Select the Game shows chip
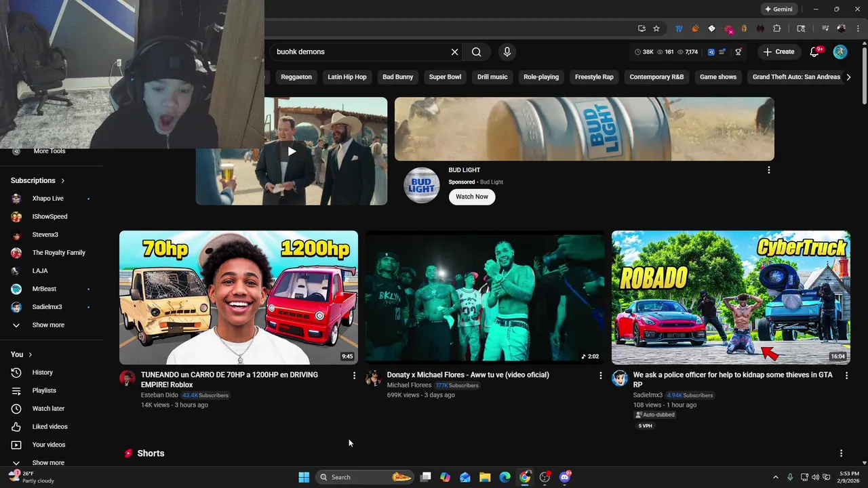Screen dimensions: 868x488 [x=718, y=77]
